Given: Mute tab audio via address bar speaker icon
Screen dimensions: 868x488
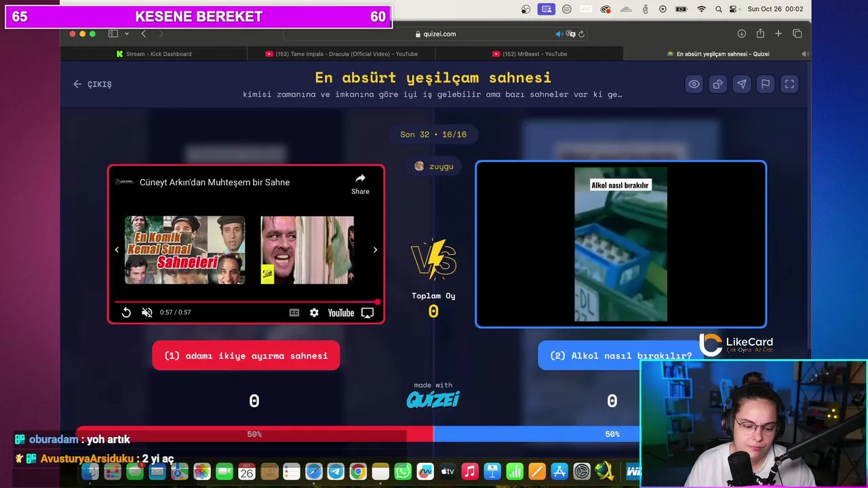Looking at the screenshot, I should coord(559,34).
